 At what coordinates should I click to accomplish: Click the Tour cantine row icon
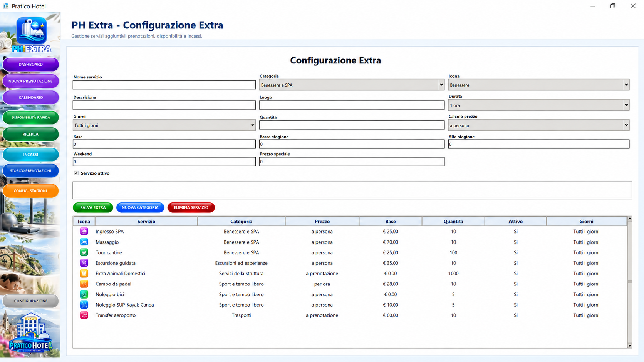[x=84, y=252]
